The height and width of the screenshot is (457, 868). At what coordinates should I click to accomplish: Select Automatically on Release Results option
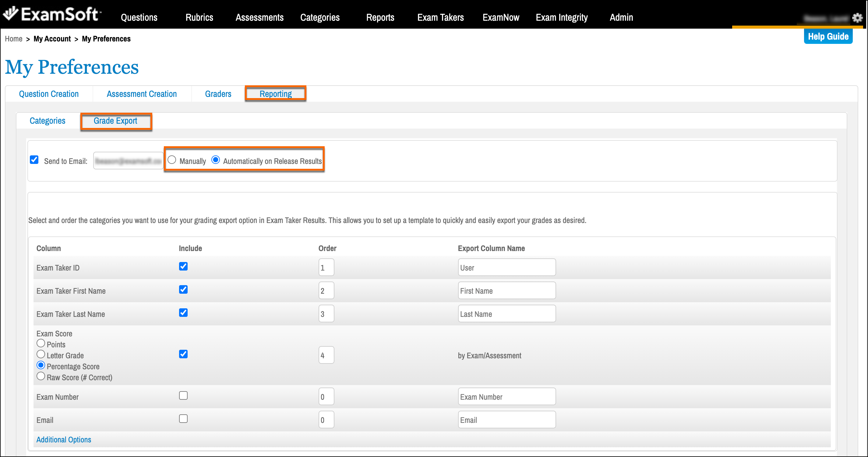pyautogui.click(x=216, y=160)
